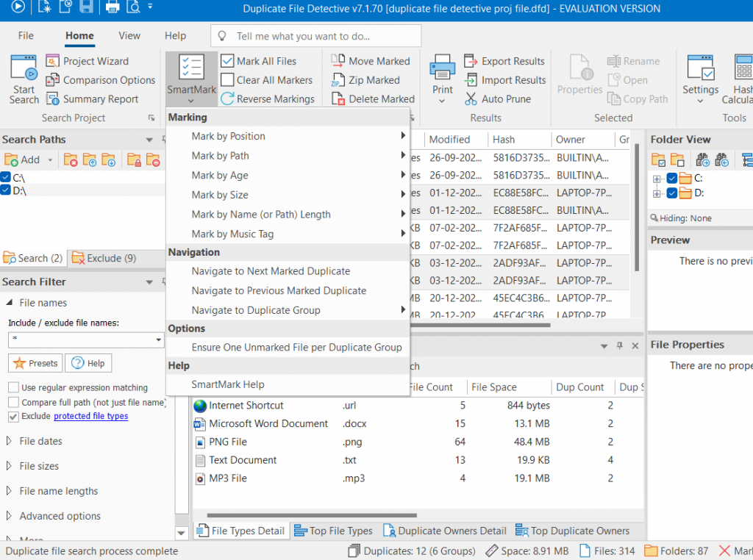Switch to the View ribbon tab

(x=129, y=35)
